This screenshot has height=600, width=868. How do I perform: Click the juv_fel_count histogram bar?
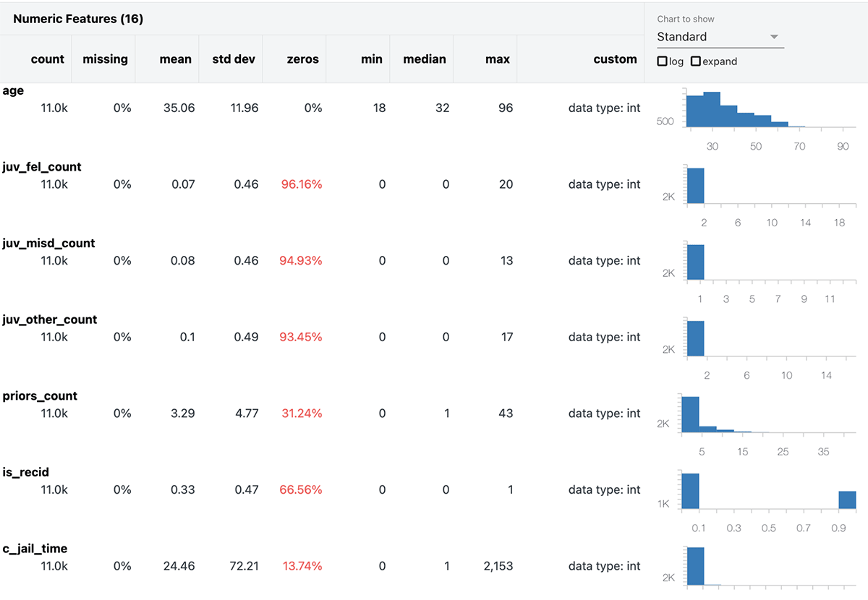[695, 186]
